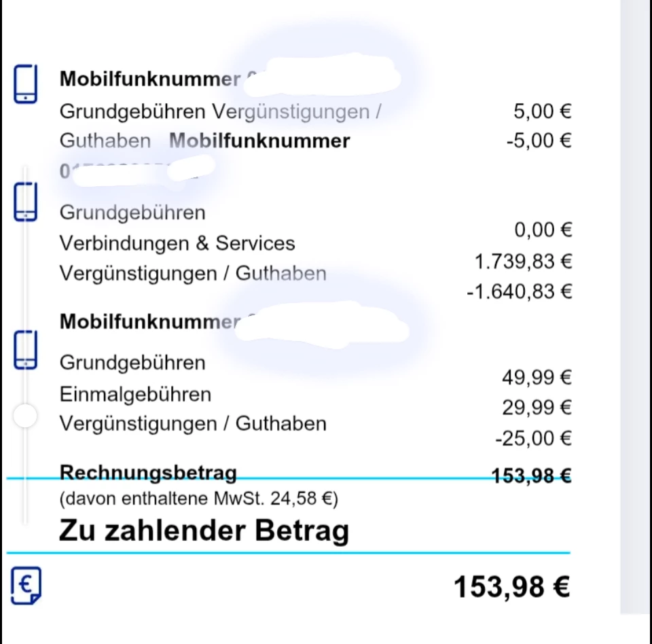
Task: Click the Zu zahlender Betrag heading
Action: (x=204, y=531)
